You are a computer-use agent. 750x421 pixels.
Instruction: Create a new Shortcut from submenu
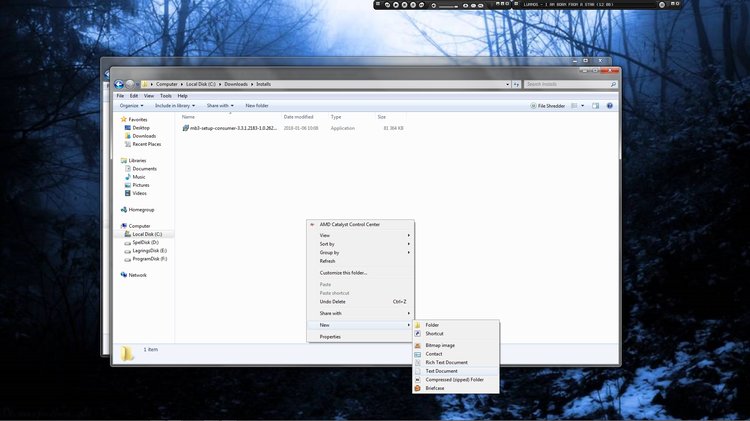pyautogui.click(x=456, y=333)
